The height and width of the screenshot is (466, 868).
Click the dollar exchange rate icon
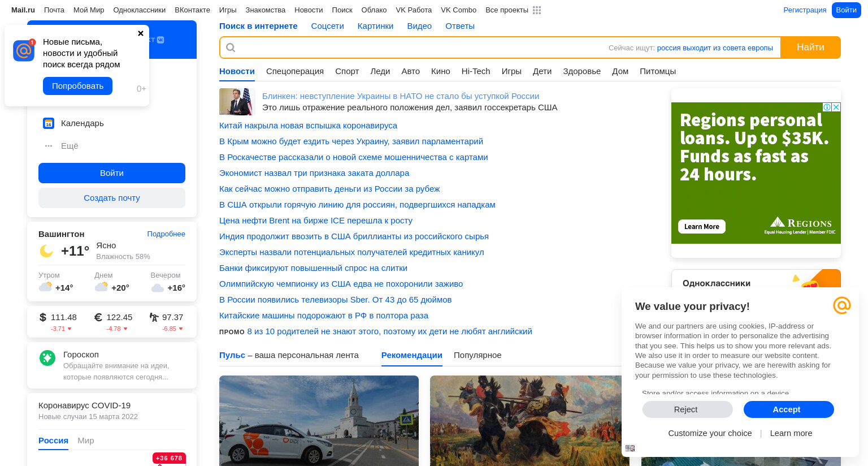43,317
